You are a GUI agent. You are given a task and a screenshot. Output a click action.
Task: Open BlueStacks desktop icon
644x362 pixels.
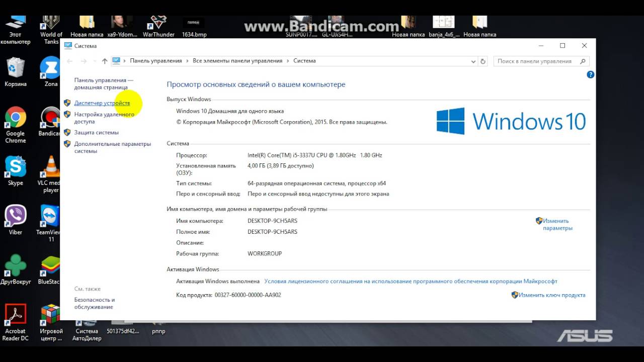click(49, 270)
